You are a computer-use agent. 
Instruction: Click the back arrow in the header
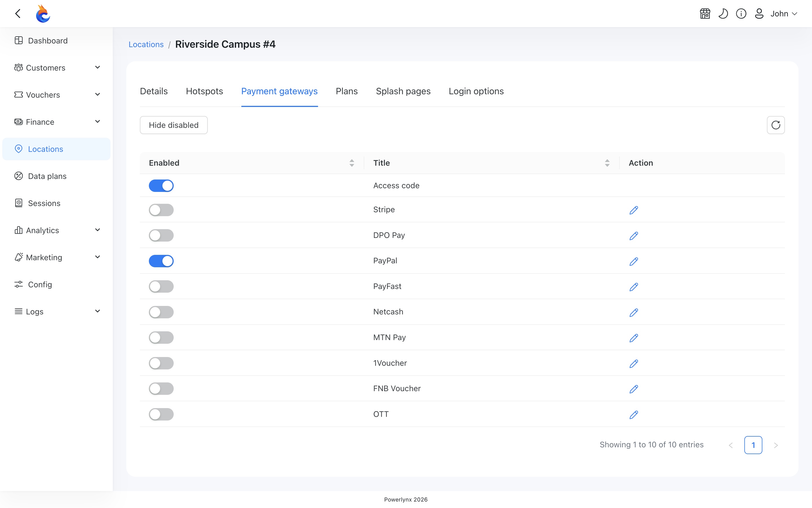click(x=18, y=14)
